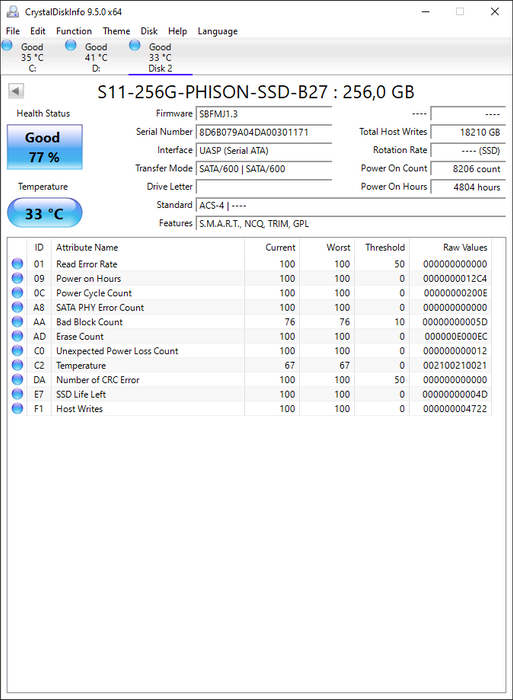Open the Edit menu
The image size is (513, 700).
coord(38,31)
